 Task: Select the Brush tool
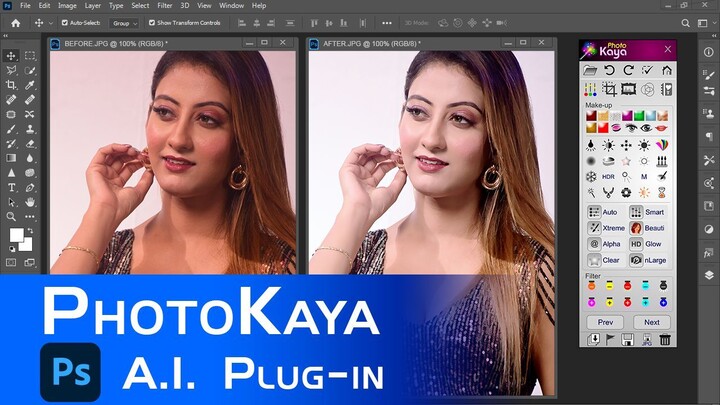pos(11,129)
